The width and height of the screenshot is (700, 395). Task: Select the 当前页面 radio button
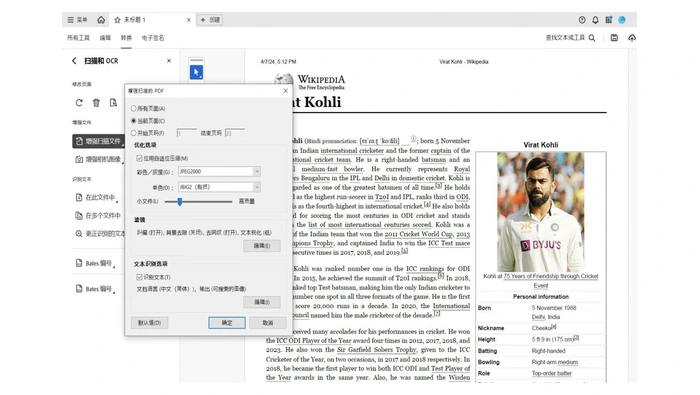pyautogui.click(x=133, y=121)
